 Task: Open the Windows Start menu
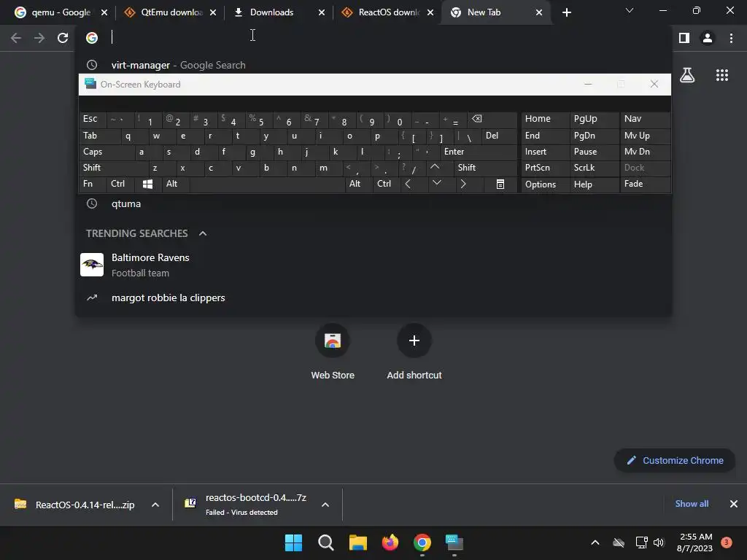point(293,542)
